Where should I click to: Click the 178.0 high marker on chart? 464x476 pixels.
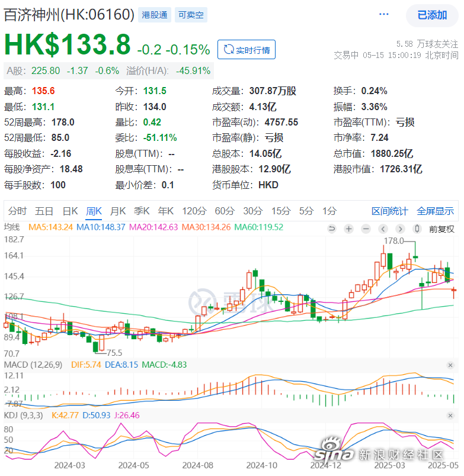(x=393, y=241)
